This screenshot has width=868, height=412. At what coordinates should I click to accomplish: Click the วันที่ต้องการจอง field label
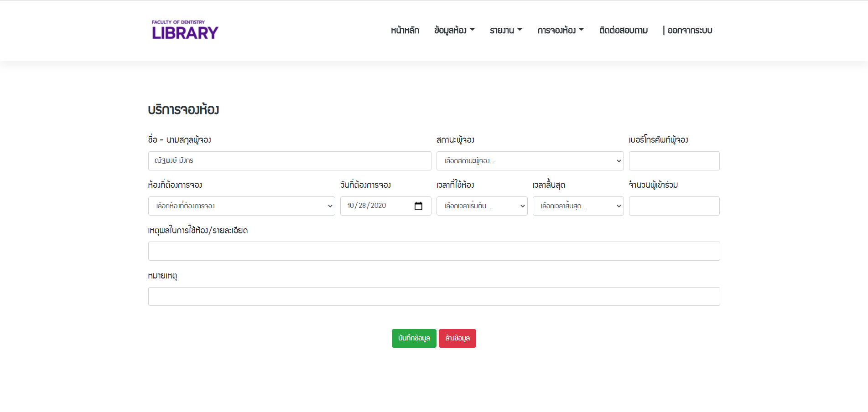[x=365, y=185]
